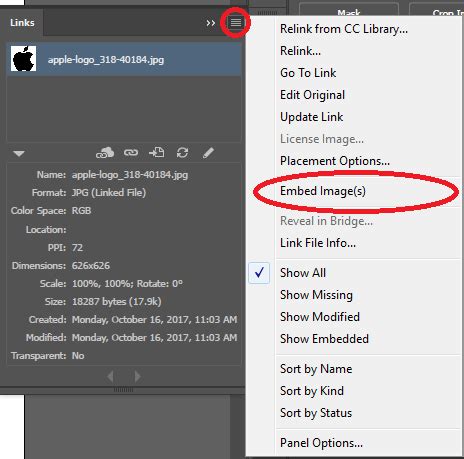Click the PPI value 72
The width and height of the screenshot is (464, 459).
(x=77, y=248)
